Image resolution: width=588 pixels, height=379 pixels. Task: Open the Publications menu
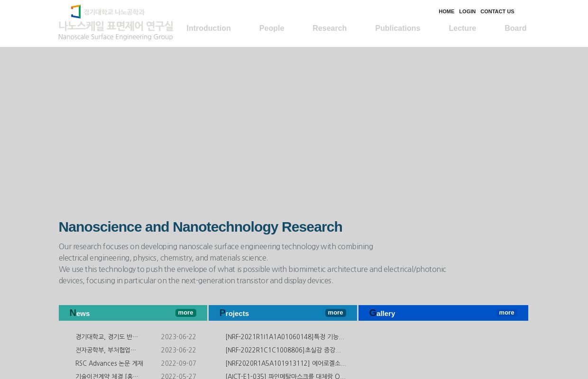pos(397,28)
